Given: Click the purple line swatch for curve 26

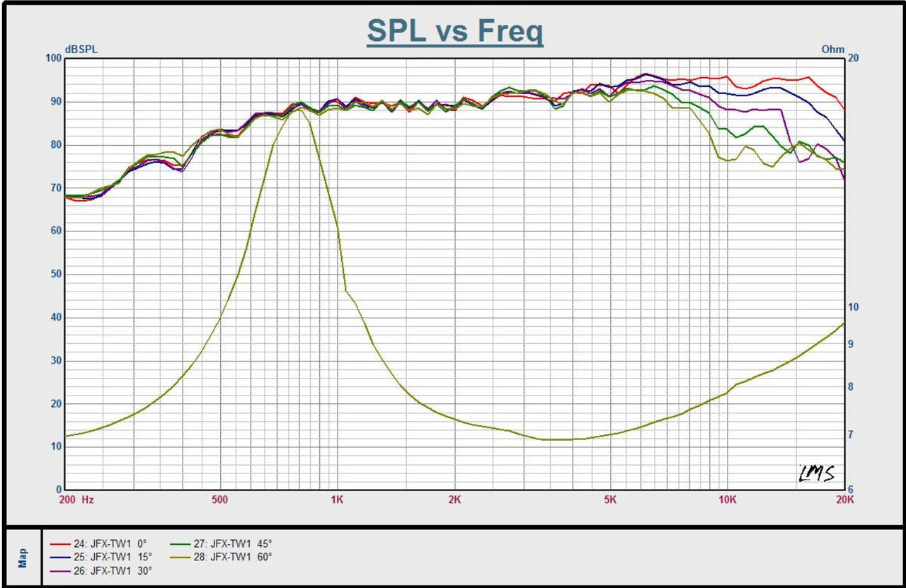Looking at the screenshot, I should click(59, 570).
